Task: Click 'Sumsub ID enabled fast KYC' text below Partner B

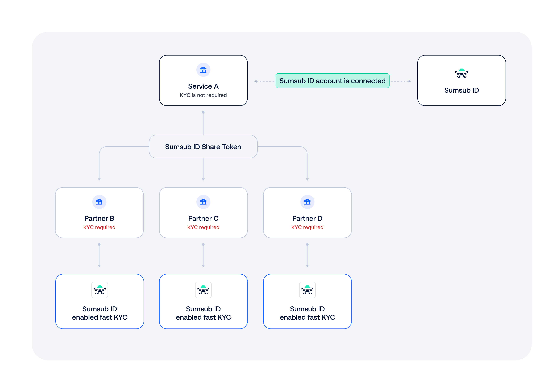Action: [100, 313]
